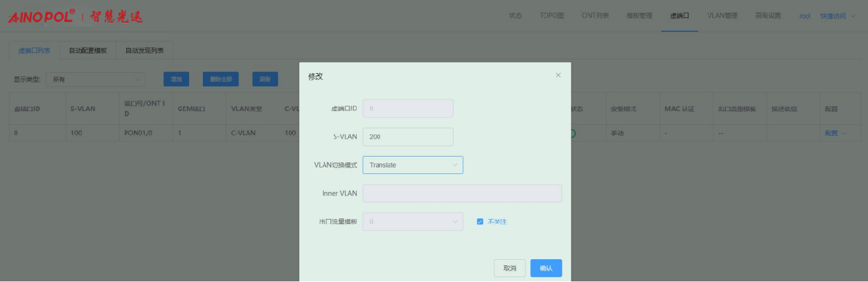
Task: Expand the 快捷访问 menu
Action: tap(837, 16)
